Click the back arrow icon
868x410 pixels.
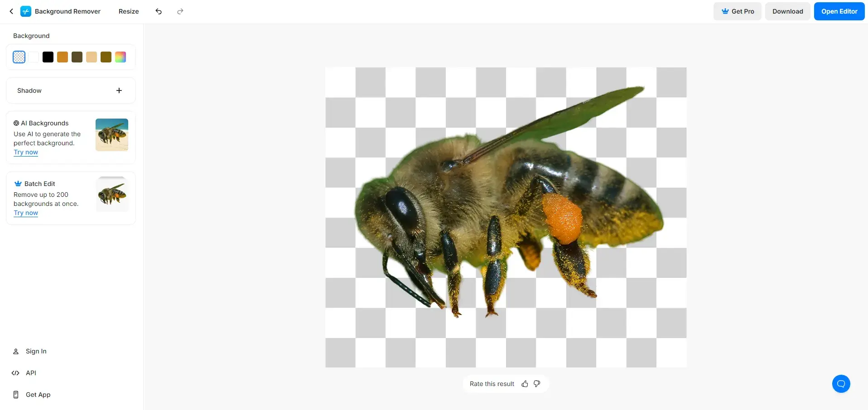[11, 11]
